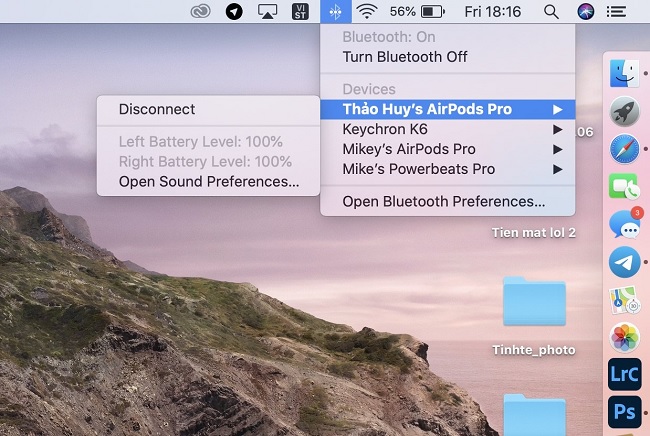The width and height of the screenshot is (650, 436).
Task: Open Maps from the Dock
Action: pyautogui.click(x=624, y=300)
